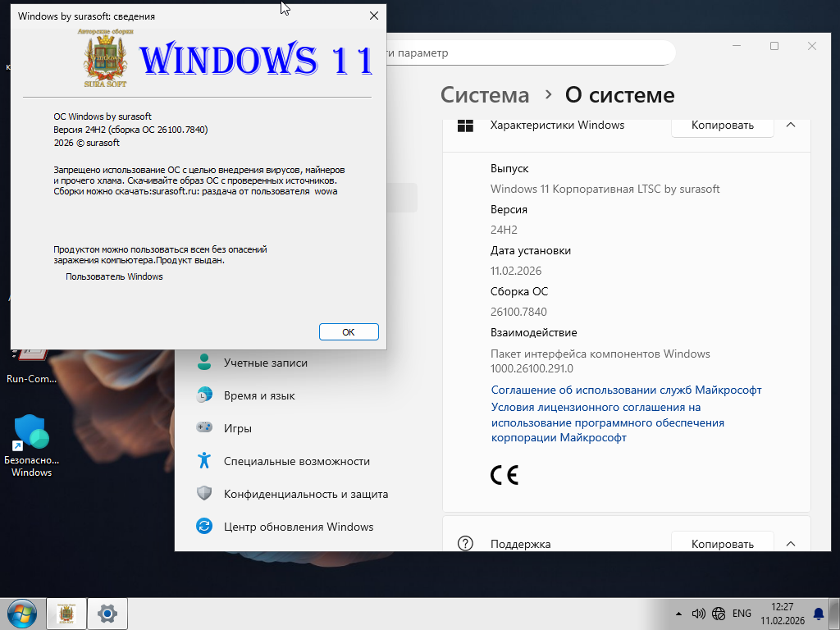Image resolution: width=840 pixels, height=630 pixels.
Task: Click the Settings search field
Action: tap(531, 52)
